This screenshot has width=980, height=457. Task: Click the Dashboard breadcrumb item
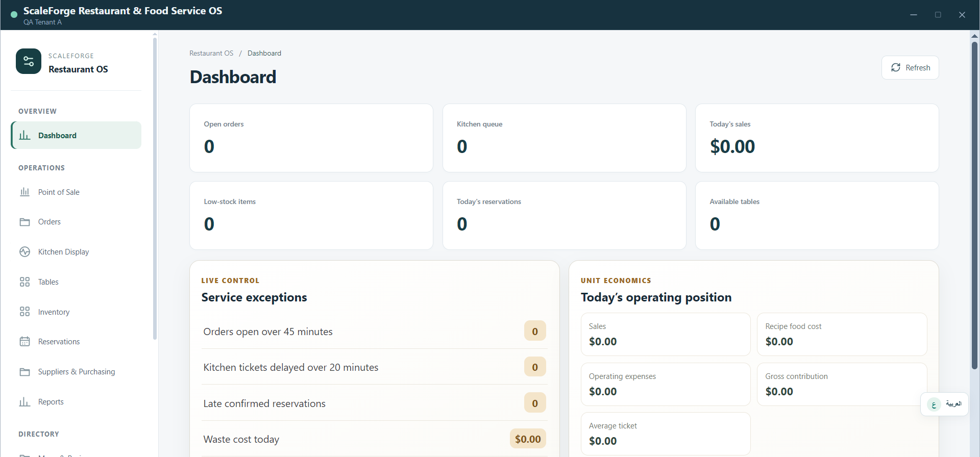click(264, 53)
